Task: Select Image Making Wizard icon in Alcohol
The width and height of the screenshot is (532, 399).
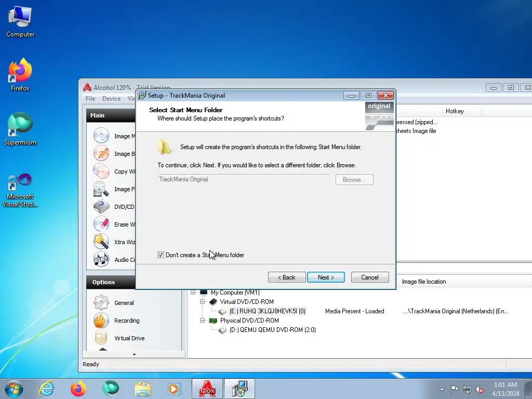Action: 101,136
